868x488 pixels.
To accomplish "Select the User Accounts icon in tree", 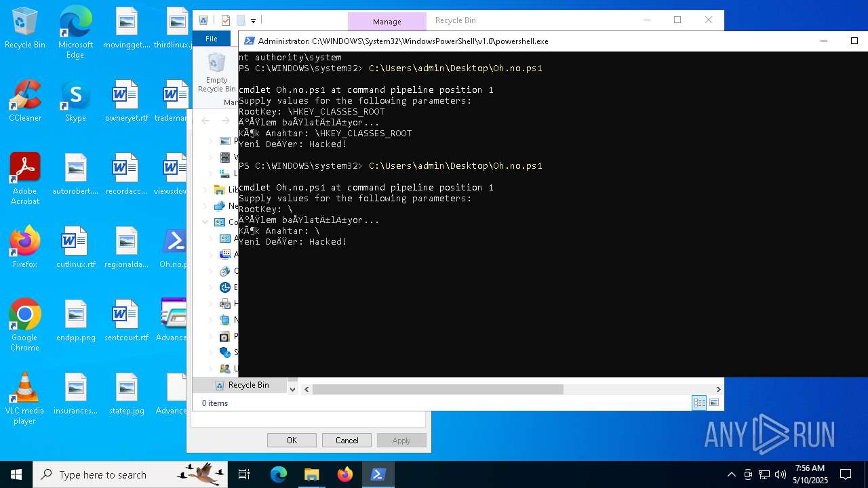I will [225, 369].
